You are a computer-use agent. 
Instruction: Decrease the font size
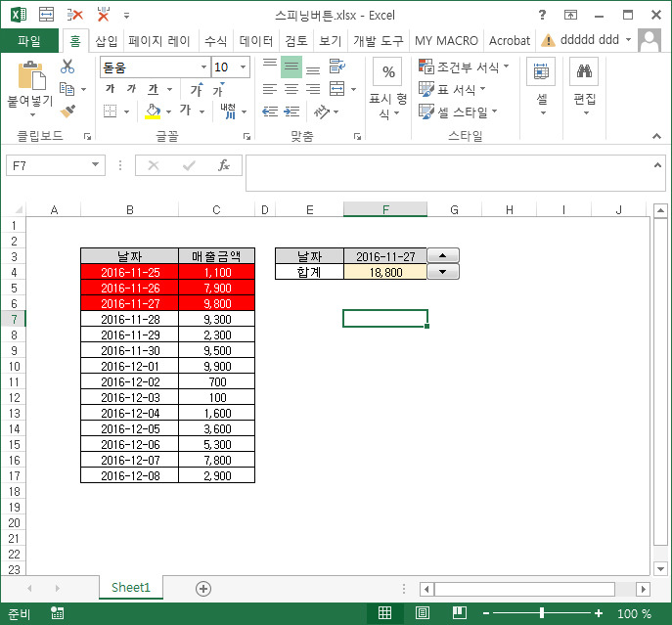218,89
